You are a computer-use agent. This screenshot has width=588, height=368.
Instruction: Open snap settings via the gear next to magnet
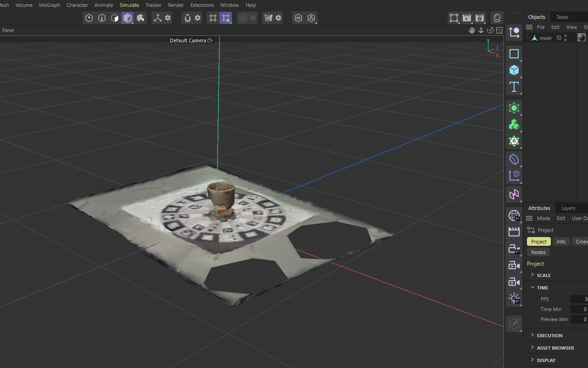(x=198, y=18)
